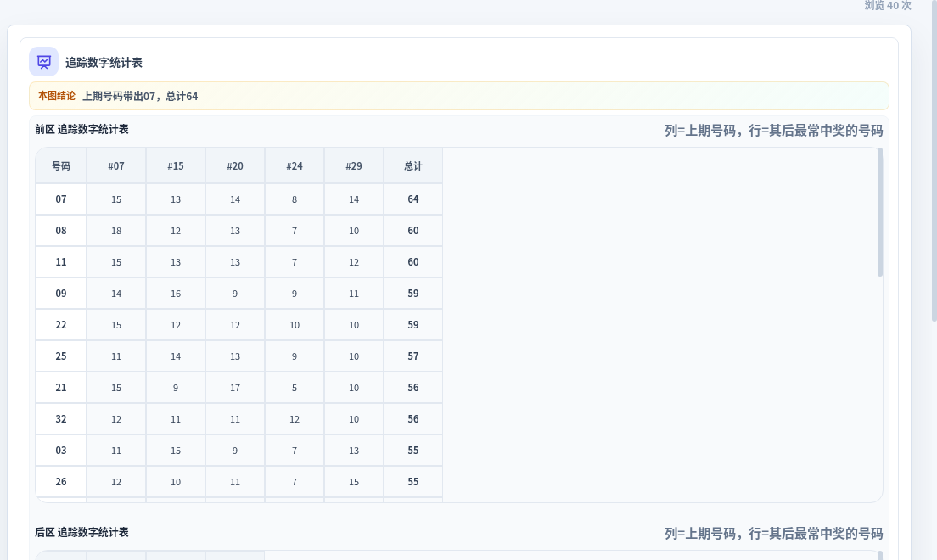Click the 前区 追踪数字统计表 heading
Viewport: 937px width, 560px height.
click(81, 129)
